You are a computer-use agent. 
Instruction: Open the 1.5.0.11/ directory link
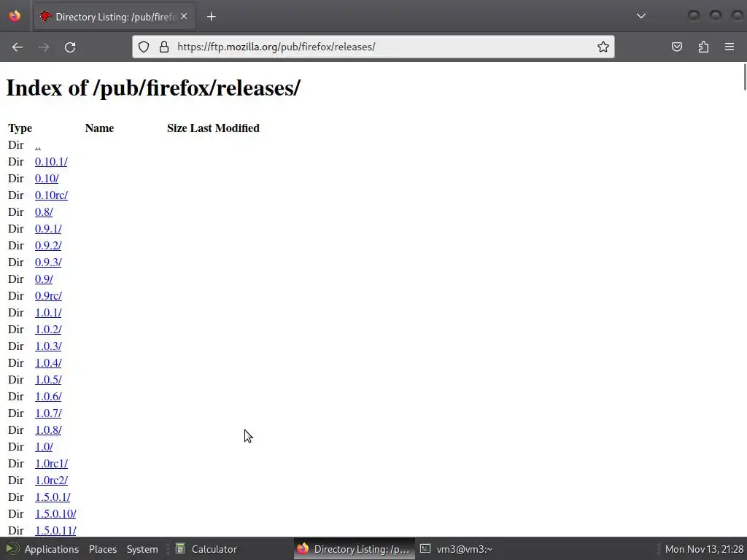pyautogui.click(x=55, y=531)
